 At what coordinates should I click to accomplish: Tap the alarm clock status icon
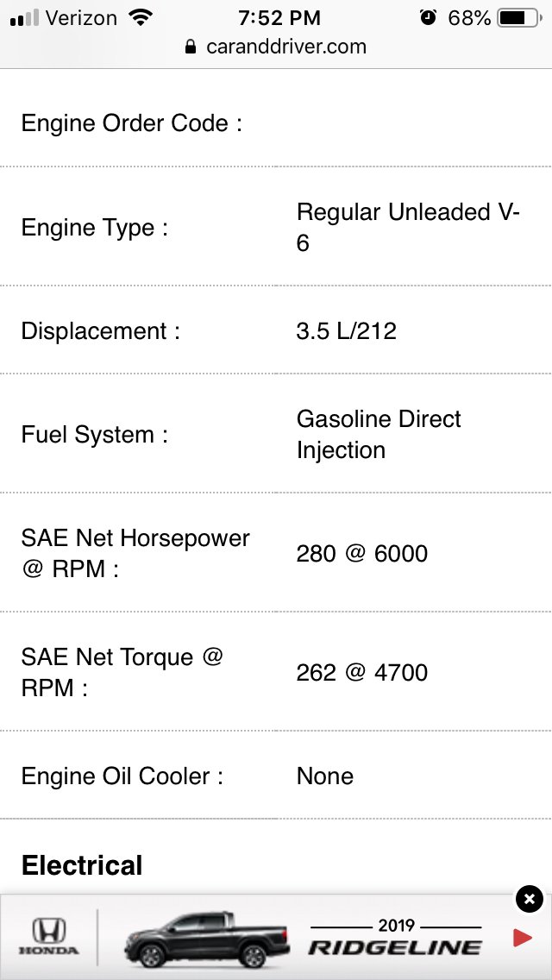pos(428,18)
